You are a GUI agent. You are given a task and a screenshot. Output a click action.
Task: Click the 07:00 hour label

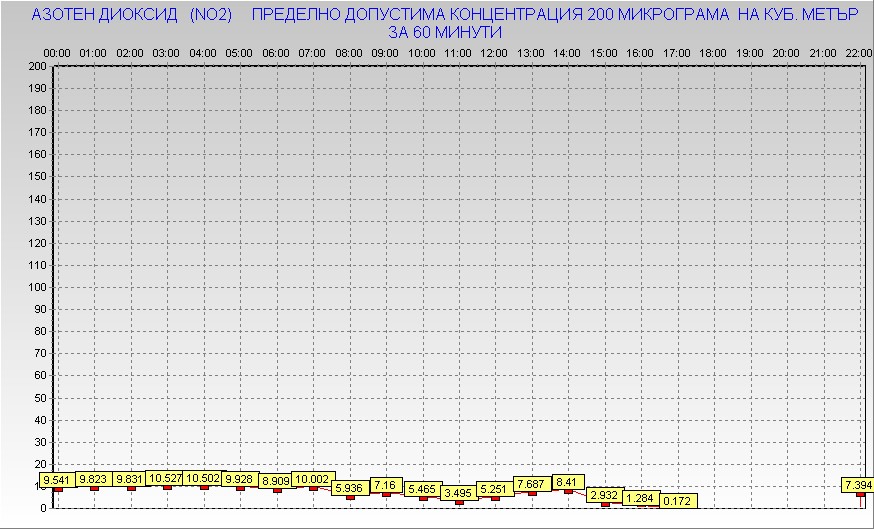312,53
